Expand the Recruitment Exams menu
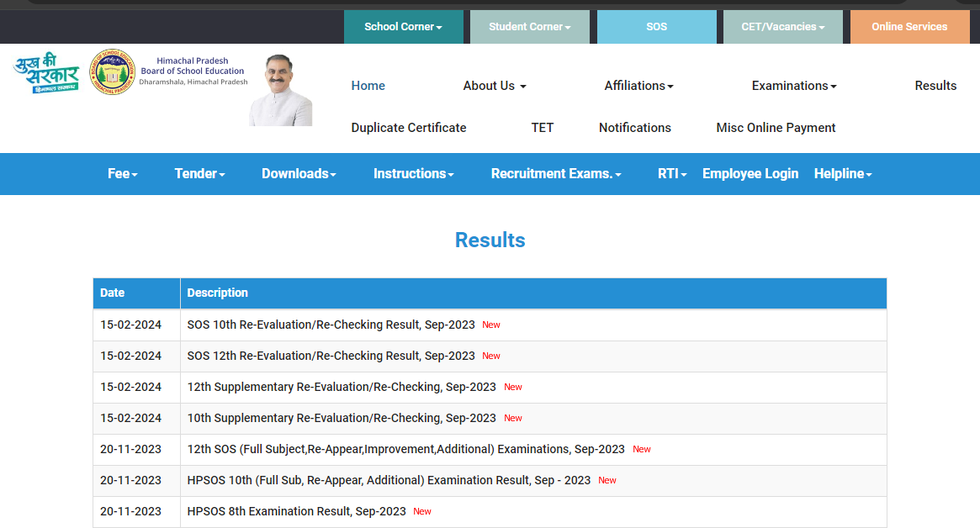980x528 pixels. [x=556, y=174]
